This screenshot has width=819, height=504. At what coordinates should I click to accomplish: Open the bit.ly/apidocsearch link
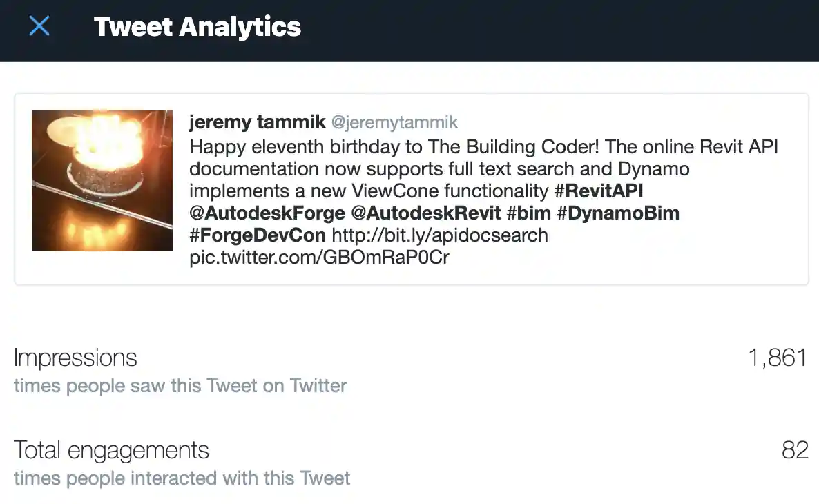coord(442,235)
